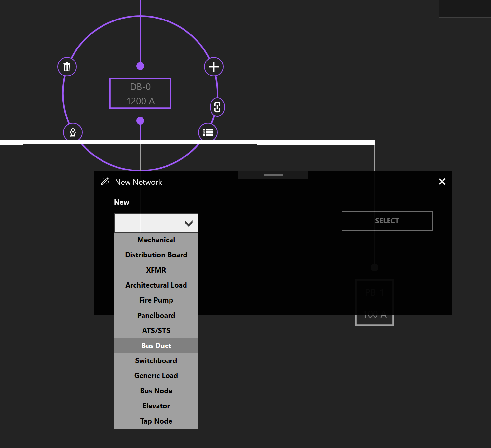Click the trash delete icon on DB-0
Image resolution: width=491 pixels, height=448 pixels.
coord(67,67)
